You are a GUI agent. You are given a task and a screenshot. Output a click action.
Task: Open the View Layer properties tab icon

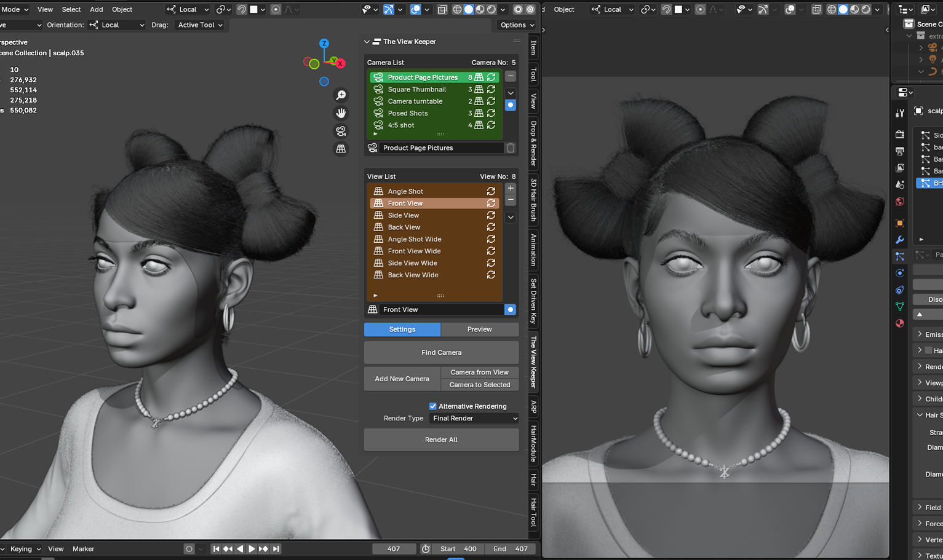click(x=900, y=168)
